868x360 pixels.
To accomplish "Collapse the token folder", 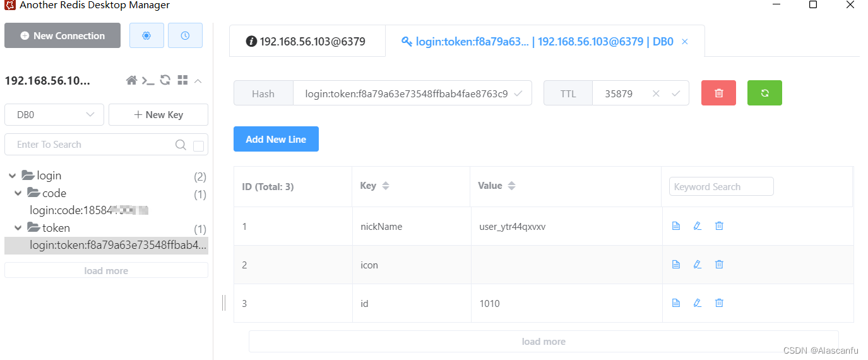I will [x=18, y=228].
